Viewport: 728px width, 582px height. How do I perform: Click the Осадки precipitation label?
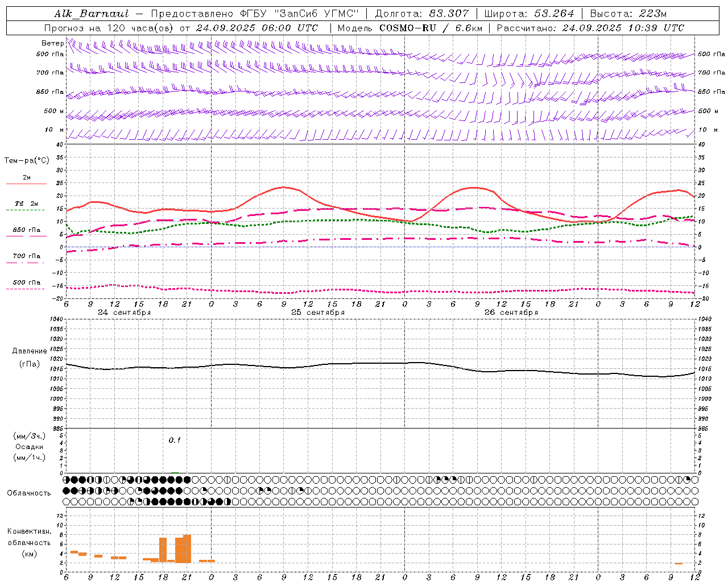[x=29, y=447]
